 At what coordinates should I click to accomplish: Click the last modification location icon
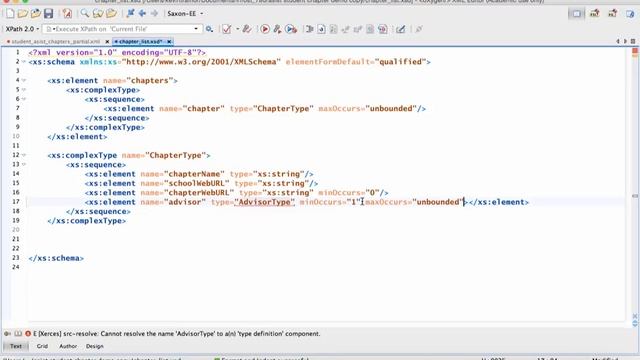click(x=130, y=13)
